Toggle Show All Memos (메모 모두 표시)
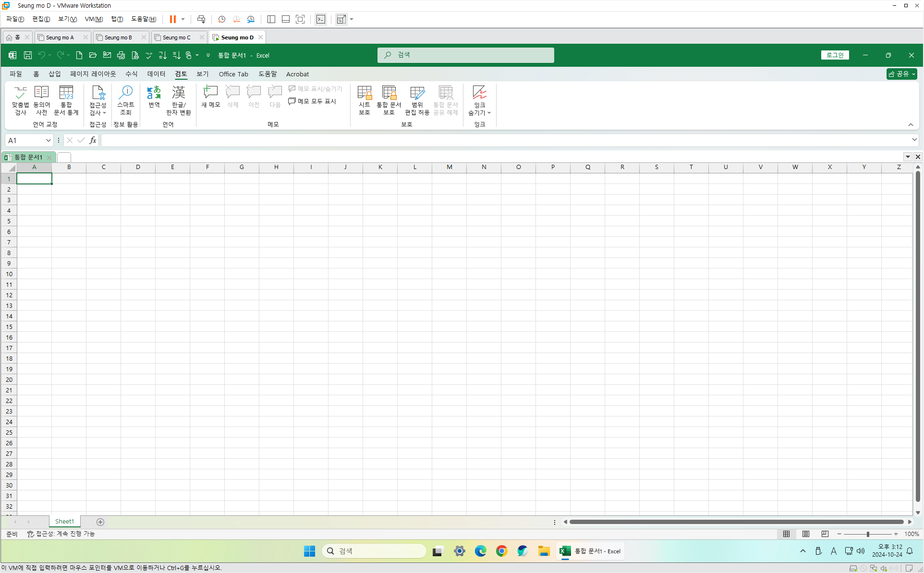 312,101
